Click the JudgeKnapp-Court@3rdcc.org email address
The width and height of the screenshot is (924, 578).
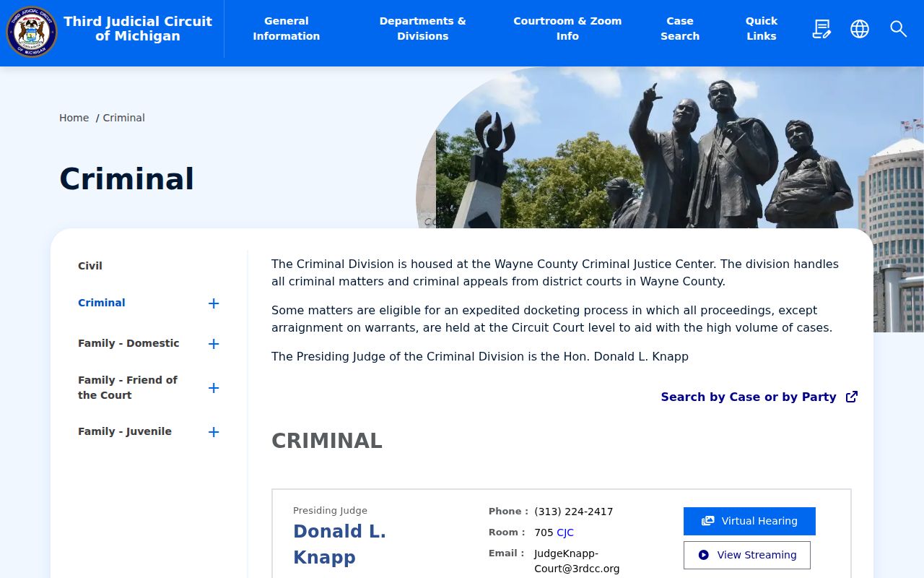tap(577, 561)
